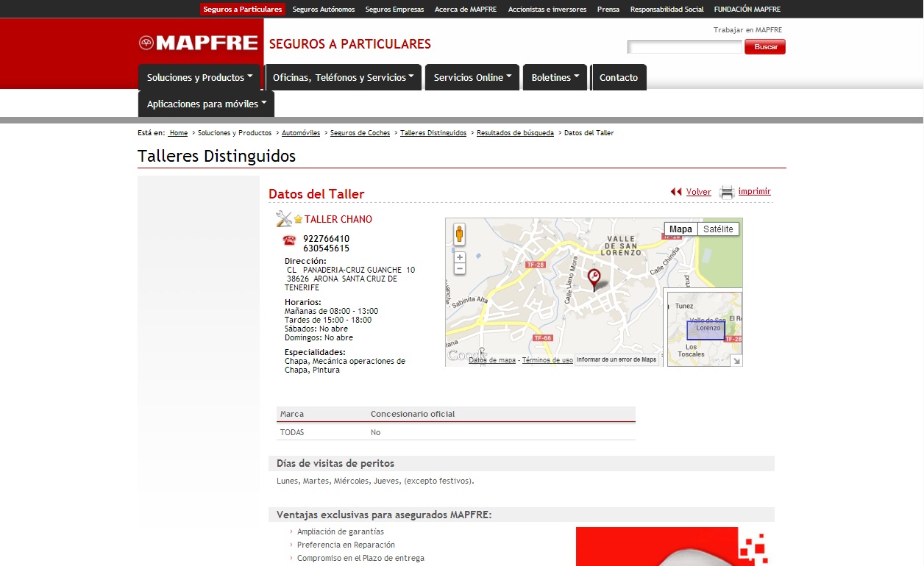Viewport: 924px width, 566px height.
Task: Expand the Servicios Online menu
Action: pyautogui.click(x=472, y=77)
